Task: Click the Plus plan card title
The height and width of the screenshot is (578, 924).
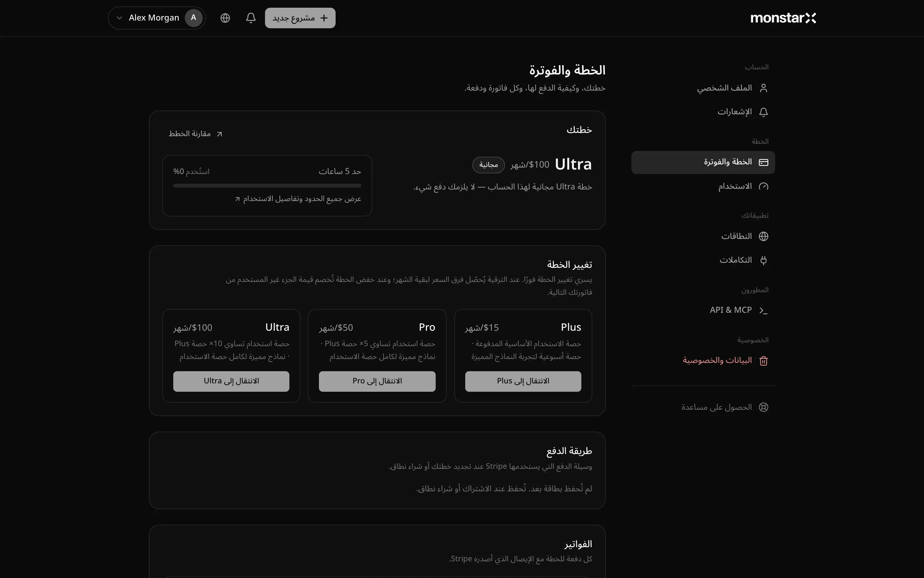Action: pos(571,327)
